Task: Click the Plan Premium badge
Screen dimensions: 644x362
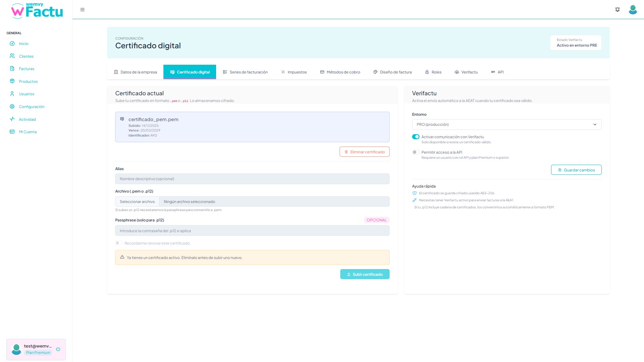Action: 38,352
